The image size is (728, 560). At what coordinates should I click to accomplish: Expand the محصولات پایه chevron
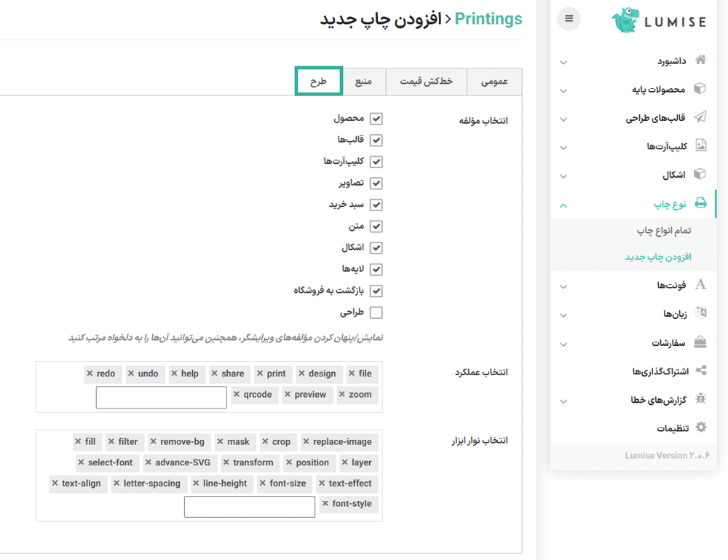[563, 90]
